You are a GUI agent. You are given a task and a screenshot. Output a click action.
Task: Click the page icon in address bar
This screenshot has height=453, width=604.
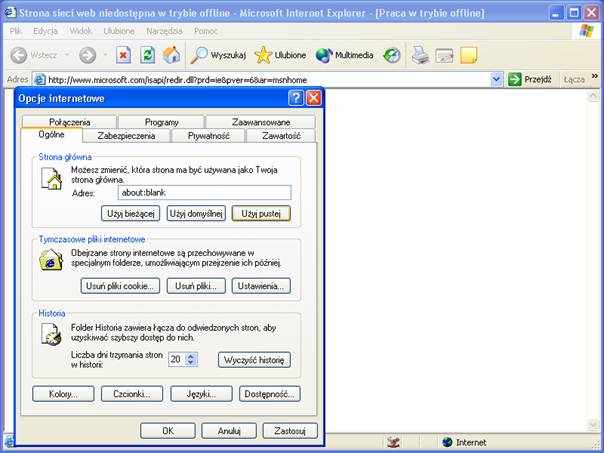(x=39, y=80)
